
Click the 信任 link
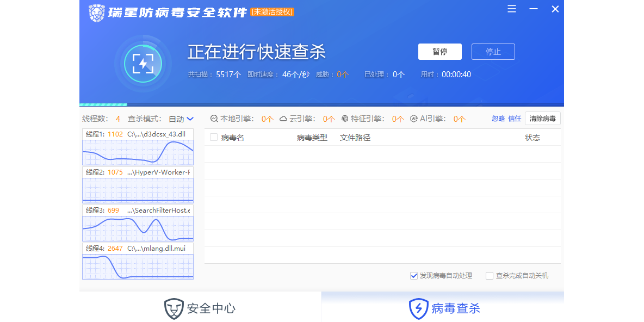pos(515,119)
